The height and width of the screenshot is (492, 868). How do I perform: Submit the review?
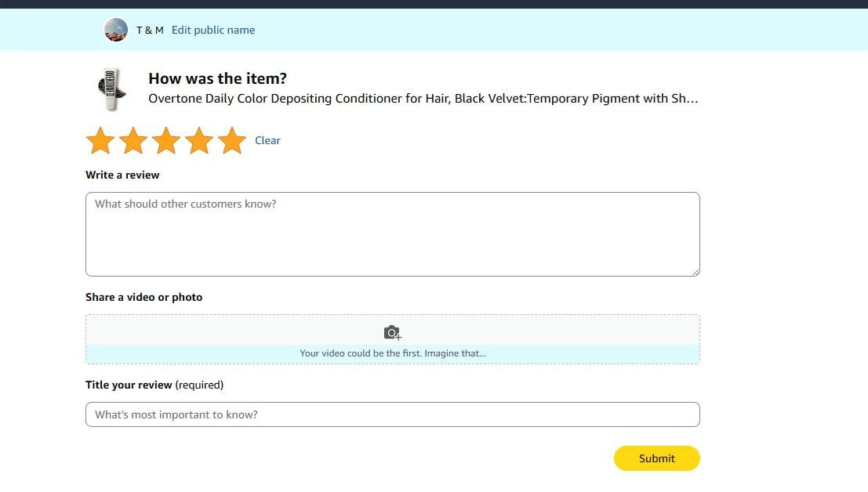656,458
